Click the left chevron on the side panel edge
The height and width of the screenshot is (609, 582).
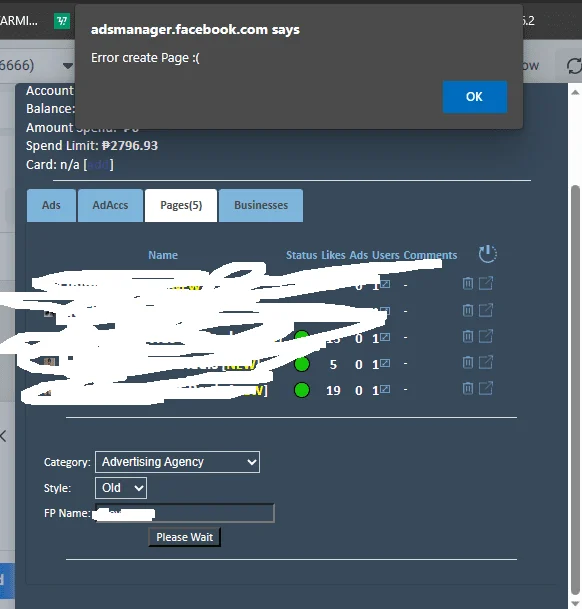(x=3, y=436)
